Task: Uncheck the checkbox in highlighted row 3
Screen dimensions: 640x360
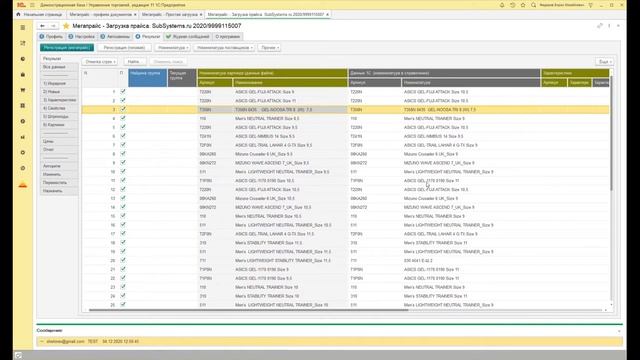Action: point(123,109)
